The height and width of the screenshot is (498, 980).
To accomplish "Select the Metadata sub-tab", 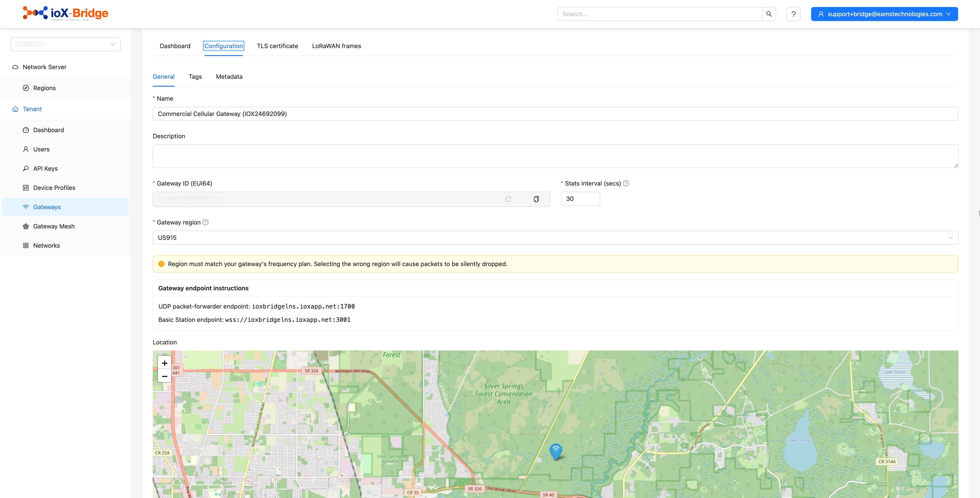I will (x=229, y=76).
